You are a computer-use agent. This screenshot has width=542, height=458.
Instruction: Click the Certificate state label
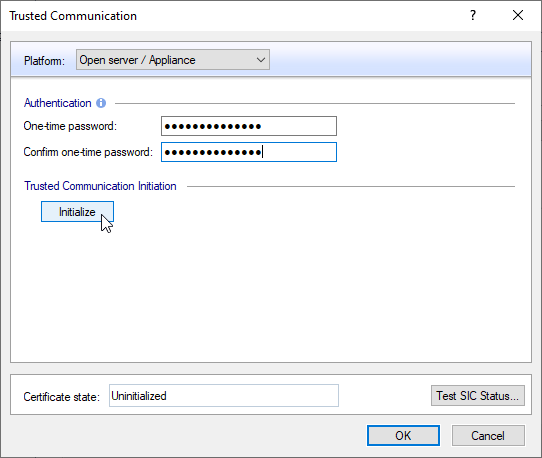coord(62,396)
